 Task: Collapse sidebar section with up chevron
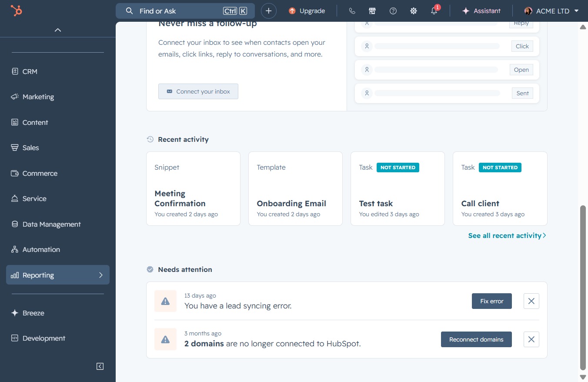pyautogui.click(x=58, y=30)
